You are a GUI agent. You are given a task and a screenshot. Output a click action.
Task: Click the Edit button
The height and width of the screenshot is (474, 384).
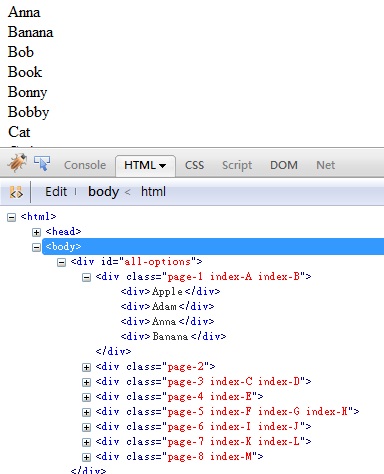click(56, 192)
